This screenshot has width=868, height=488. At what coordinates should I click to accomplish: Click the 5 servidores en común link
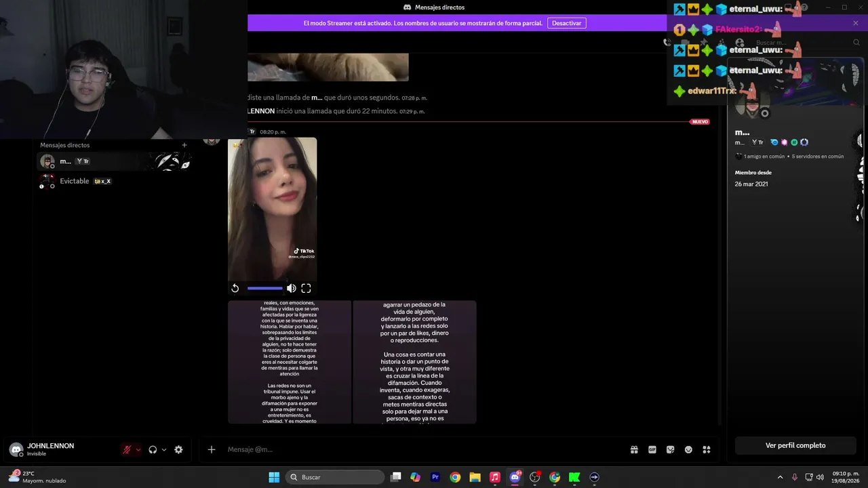click(x=818, y=157)
